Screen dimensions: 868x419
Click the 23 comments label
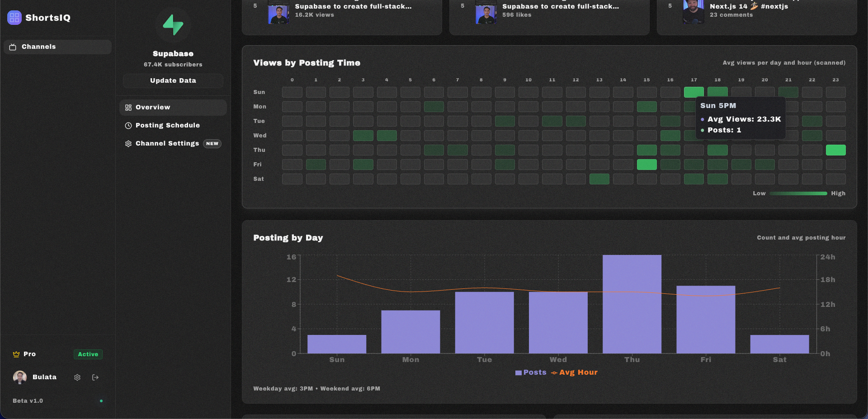pos(731,15)
